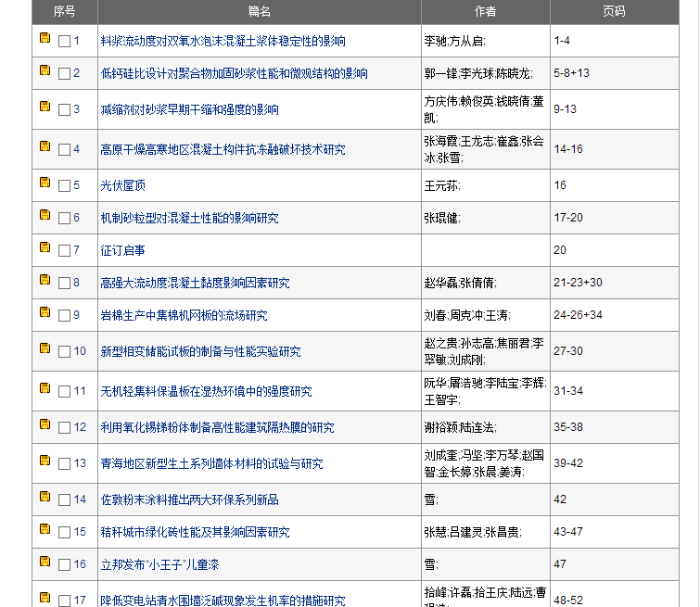The width and height of the screenshot is (700, 607).
Task: Click the yellow icon beside 征订启事
Action: (x=45, y=248)
